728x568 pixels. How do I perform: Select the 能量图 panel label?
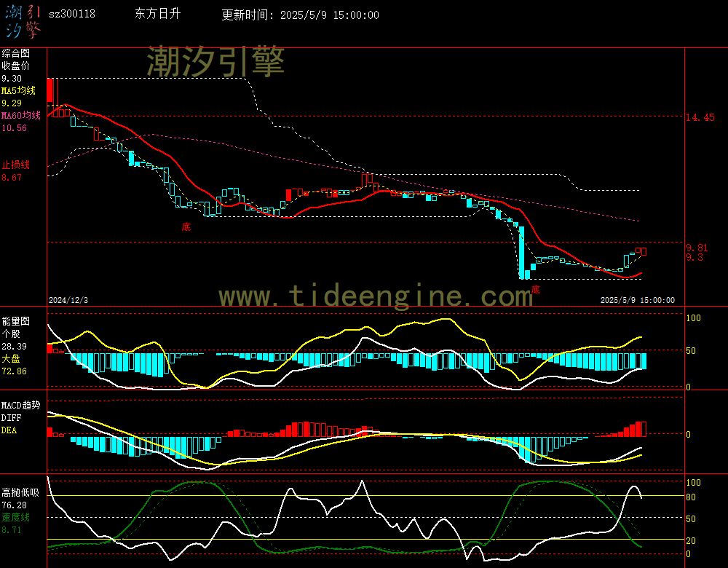pyautogui.click(x=15, y=321)
